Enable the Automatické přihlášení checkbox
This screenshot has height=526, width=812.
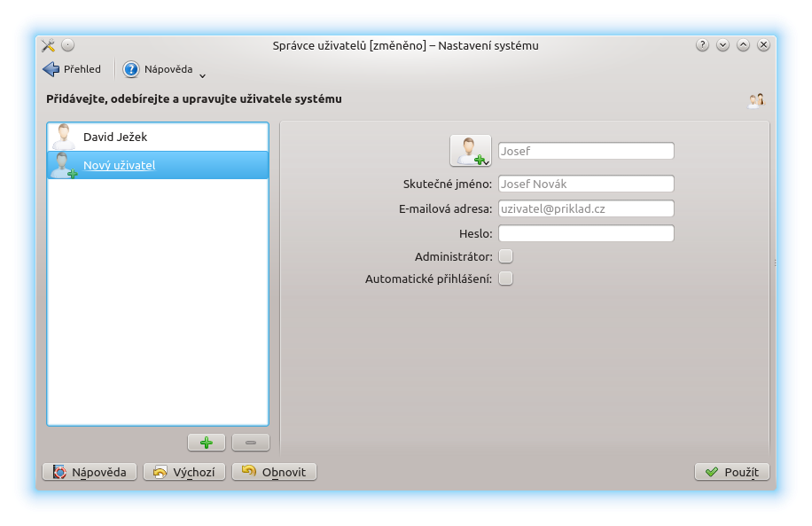(x=506, y=279)
